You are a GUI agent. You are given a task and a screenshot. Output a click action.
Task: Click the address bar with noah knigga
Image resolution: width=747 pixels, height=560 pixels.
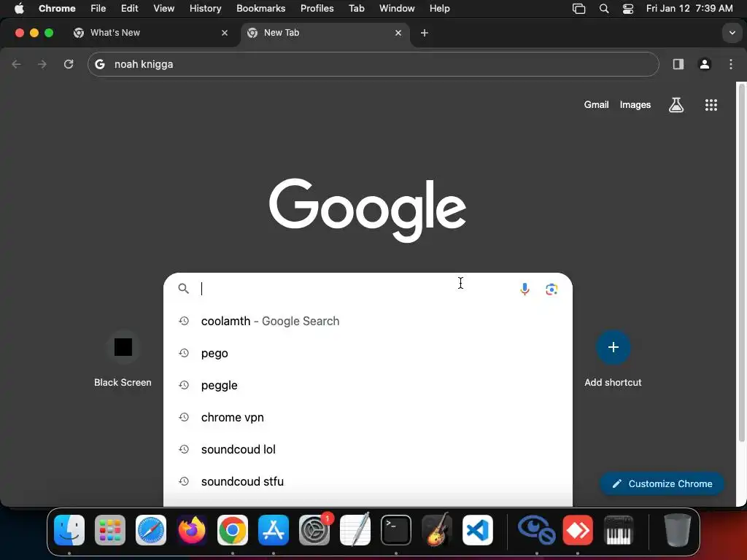pyautogui.click(x=373, y=64)
